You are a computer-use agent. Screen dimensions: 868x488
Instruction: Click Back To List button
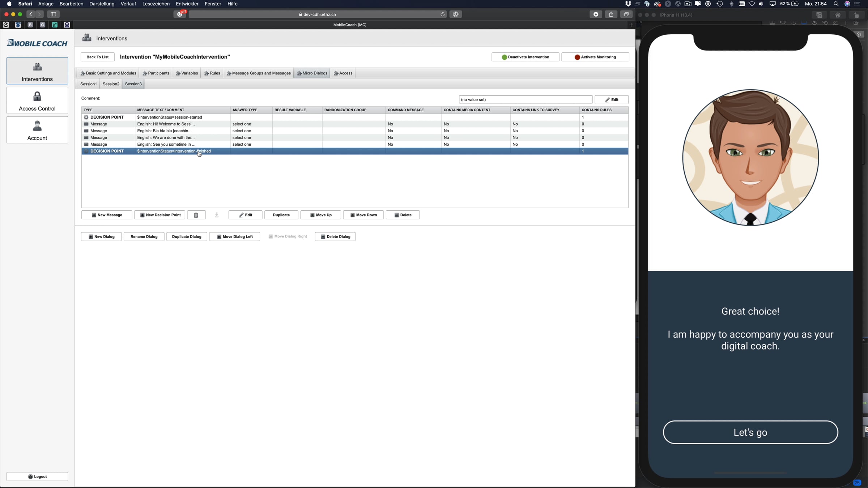coord(97,57)
